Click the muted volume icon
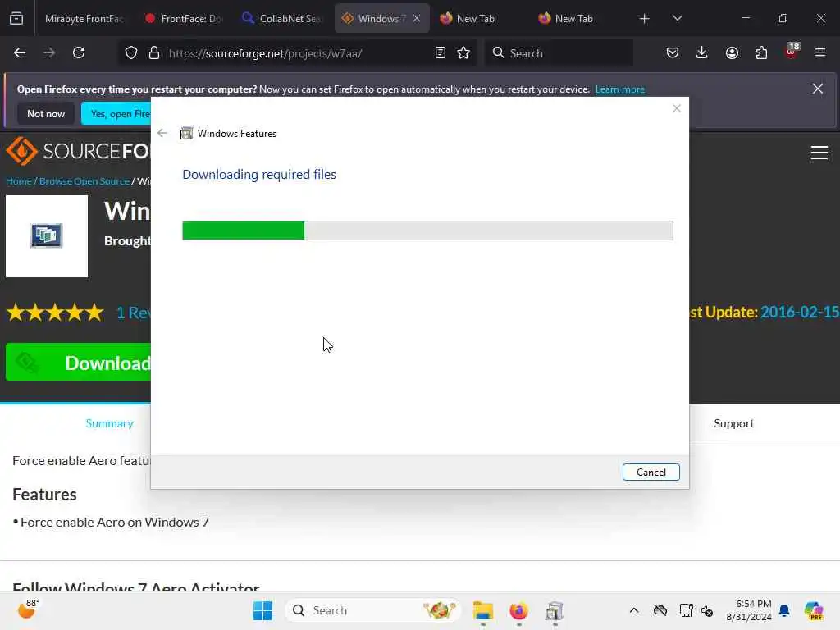Viewport: 840px width, 630px height. click(x=707, y=610)
